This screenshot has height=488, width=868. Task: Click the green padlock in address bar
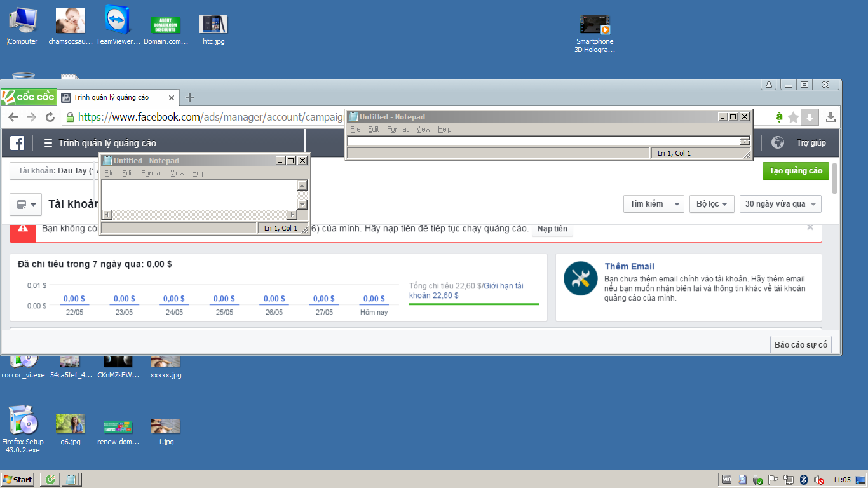pyautogui.click(x=70, y=117)
